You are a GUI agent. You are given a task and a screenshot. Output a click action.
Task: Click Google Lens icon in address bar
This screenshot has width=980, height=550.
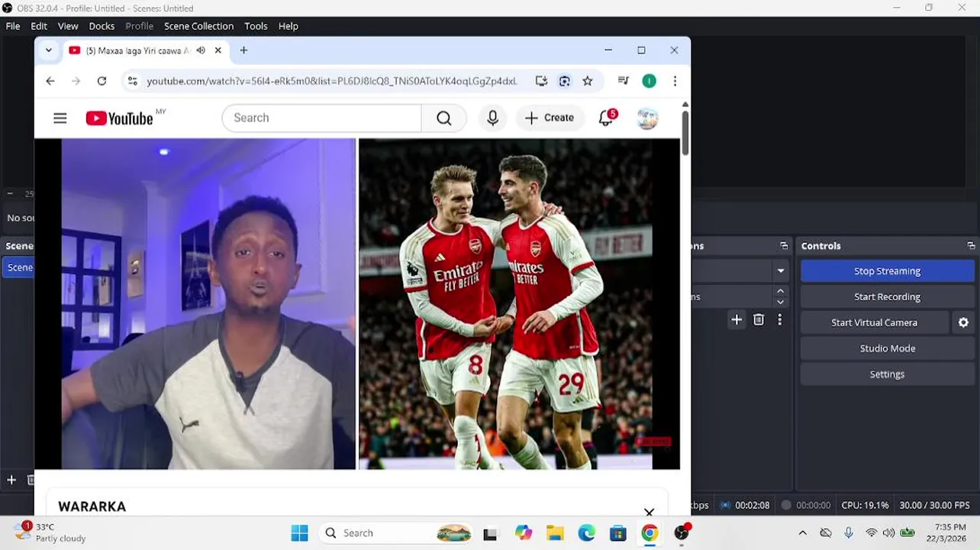[565, 81]
